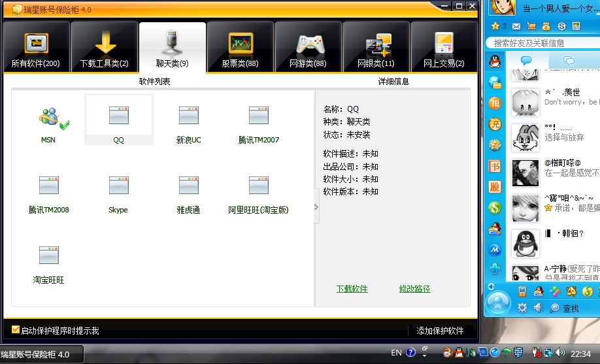Screen dimensions: 600x364
Task: Click the QQ penguin sidebar icon
Action: (x=495, y=61)
